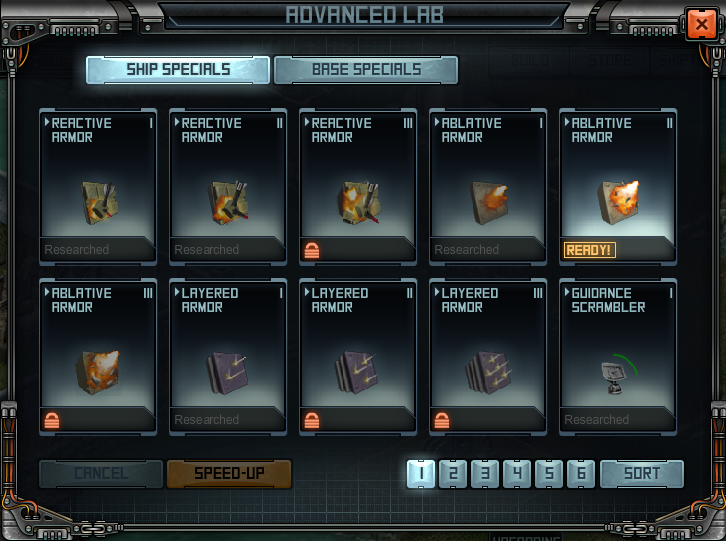726x541 pixels.
Task: Go to page 2
Action: click(453, 473)
